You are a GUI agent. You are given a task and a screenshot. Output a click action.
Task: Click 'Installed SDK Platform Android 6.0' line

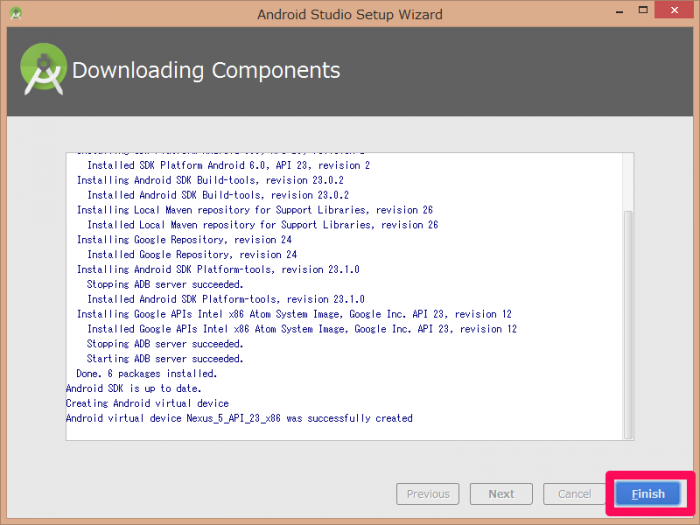tap(229, 166)
